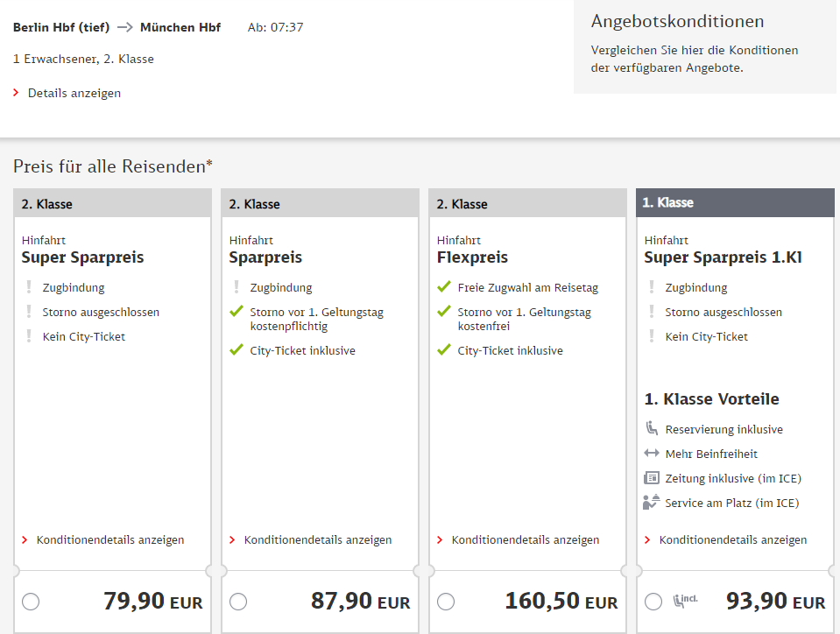Click Mehr Beinfreiheit text

pos(711,454)
